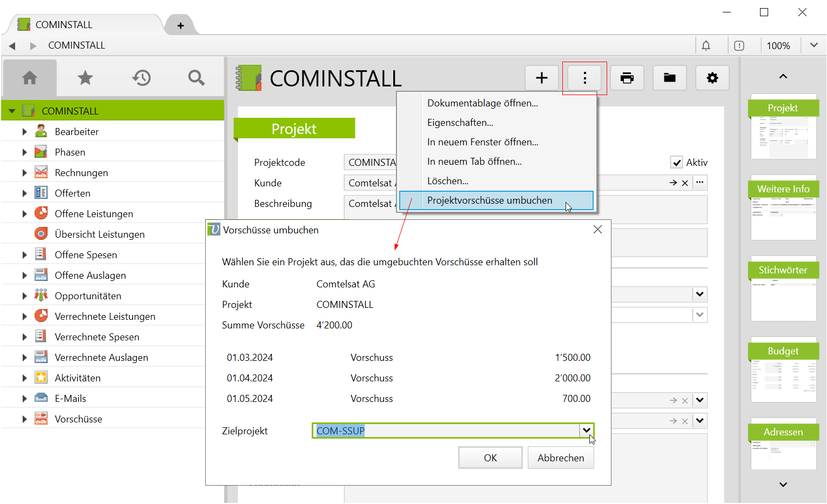Confirm with the OK button
The width and height of the screenshot is (827, 504).
click(x=490, y=458)
